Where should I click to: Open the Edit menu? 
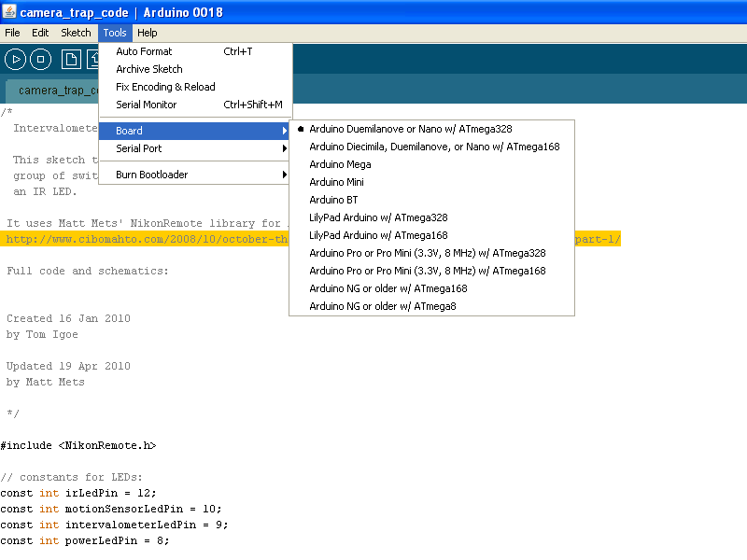(40, 33)
